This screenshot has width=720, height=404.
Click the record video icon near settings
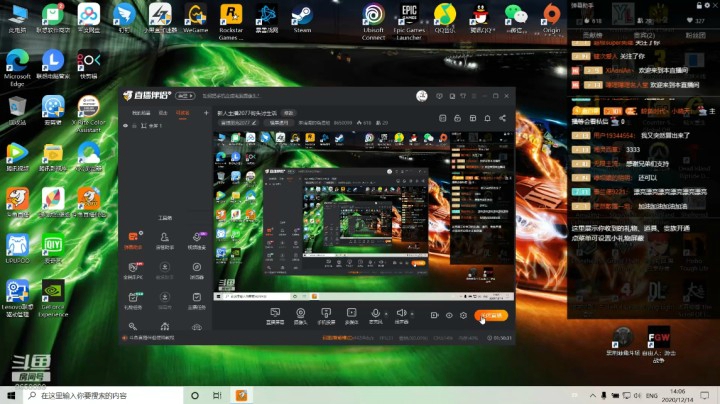434,315
